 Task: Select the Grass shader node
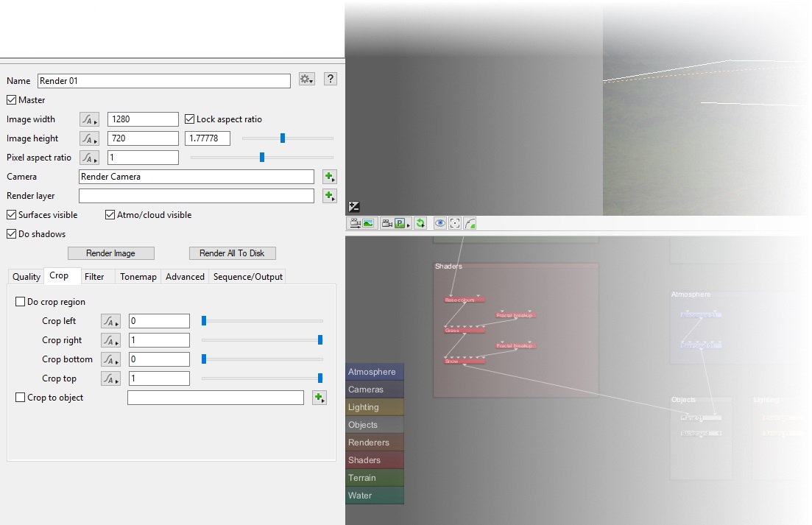pyautogui.click(x=465, y=331)
